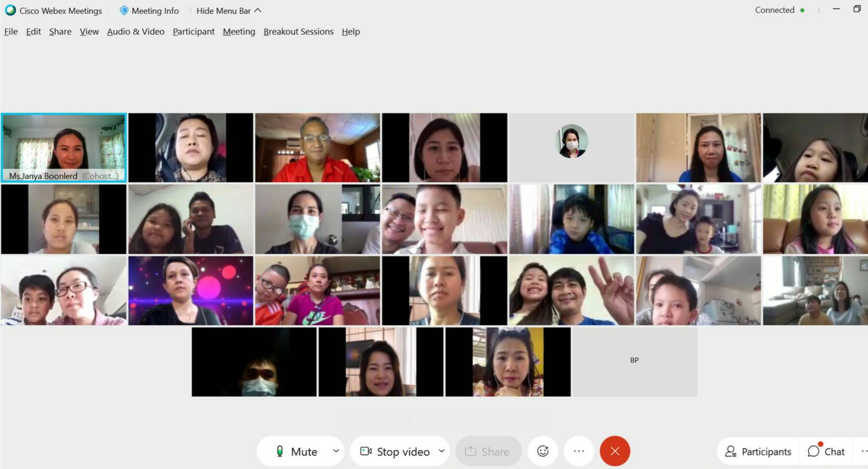Viewport: 868px width, 469px height.
Task: Open the Chat panel
Action: pos(826,452)
